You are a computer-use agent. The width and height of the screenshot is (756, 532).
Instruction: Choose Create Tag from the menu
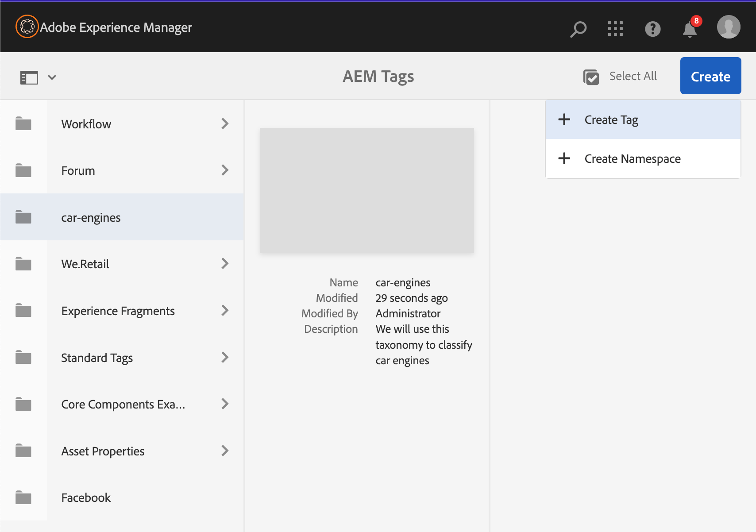point(643,120)
